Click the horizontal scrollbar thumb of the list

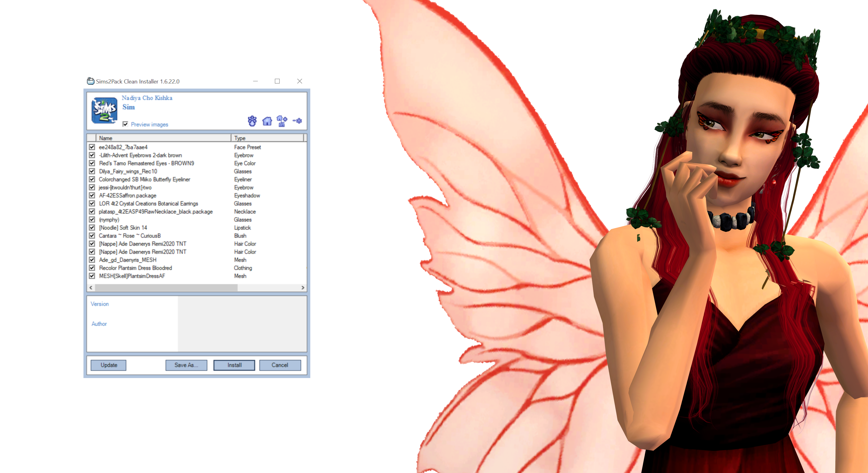point(166,288)
